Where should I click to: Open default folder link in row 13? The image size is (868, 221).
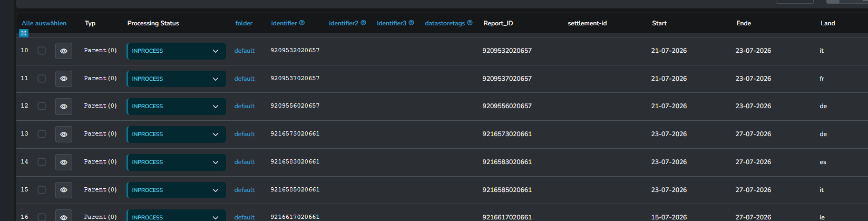point(245,134)
